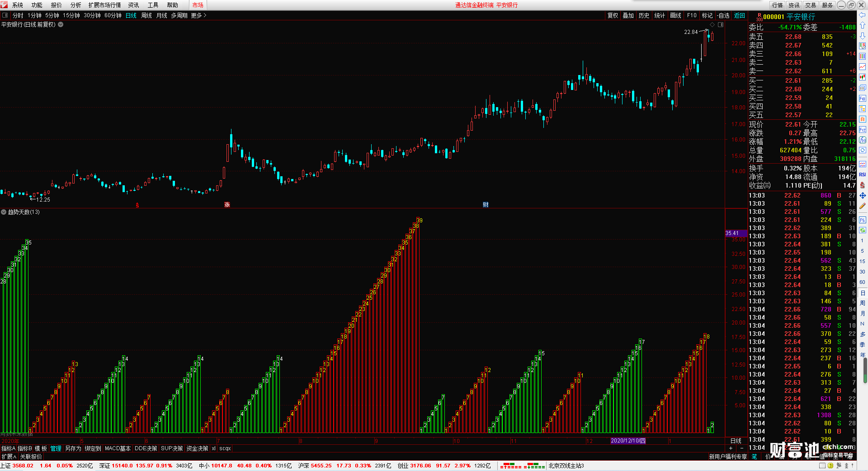Open the 画线 drawing tools option
Image resolution: width=868 pixels, height=471 pixels.
click(x=675, y=15)
